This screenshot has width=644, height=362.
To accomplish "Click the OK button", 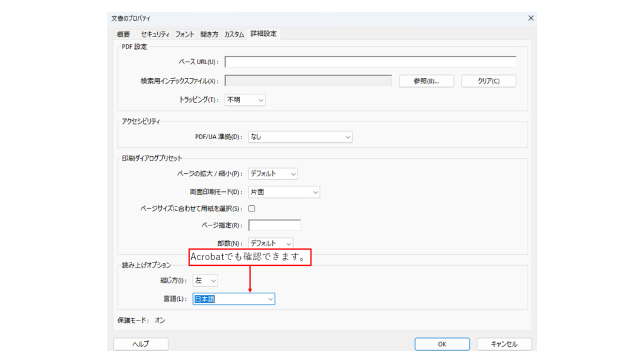I will (441, 344).
